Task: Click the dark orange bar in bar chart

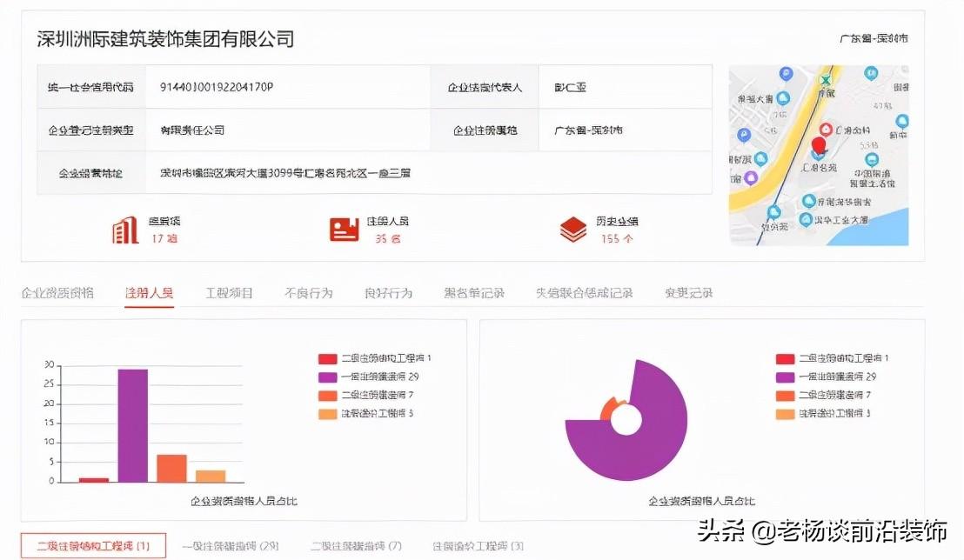Action: click(x=171, y=469)
